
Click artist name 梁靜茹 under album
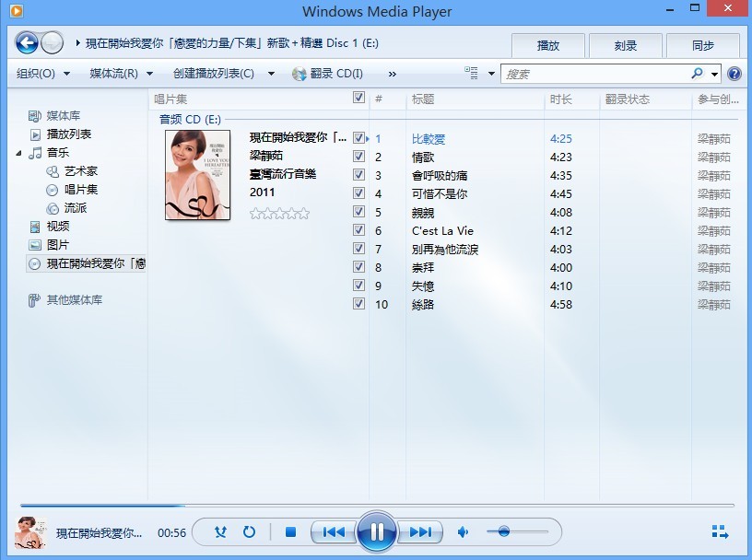(266, 156)
